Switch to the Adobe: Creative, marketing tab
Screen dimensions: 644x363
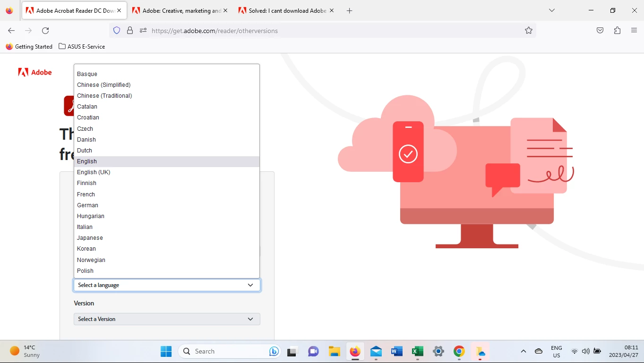click(180, 10)
